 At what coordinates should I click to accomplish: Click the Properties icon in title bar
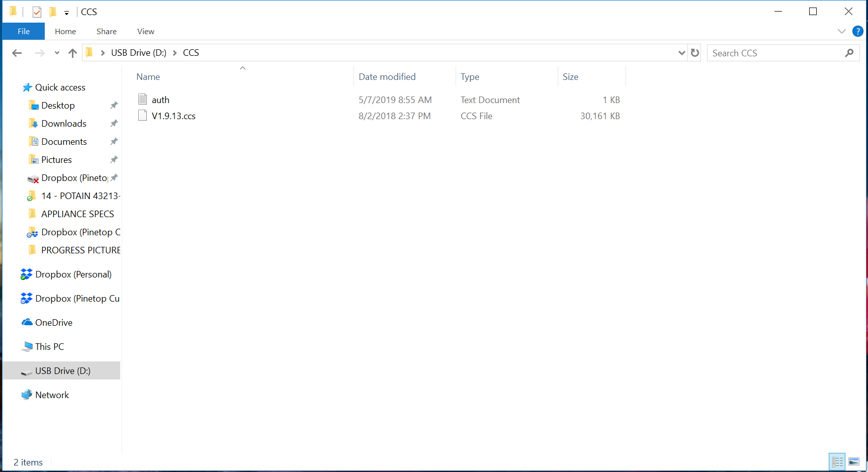click(37, 12)
